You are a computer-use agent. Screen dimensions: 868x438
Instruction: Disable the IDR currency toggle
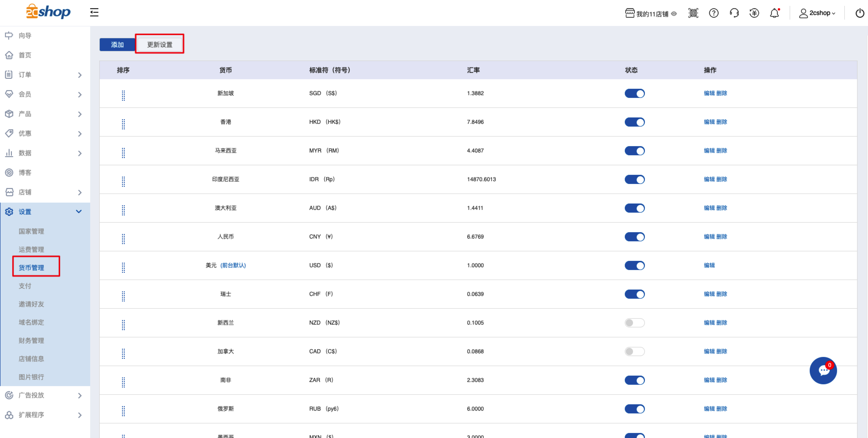634,179
